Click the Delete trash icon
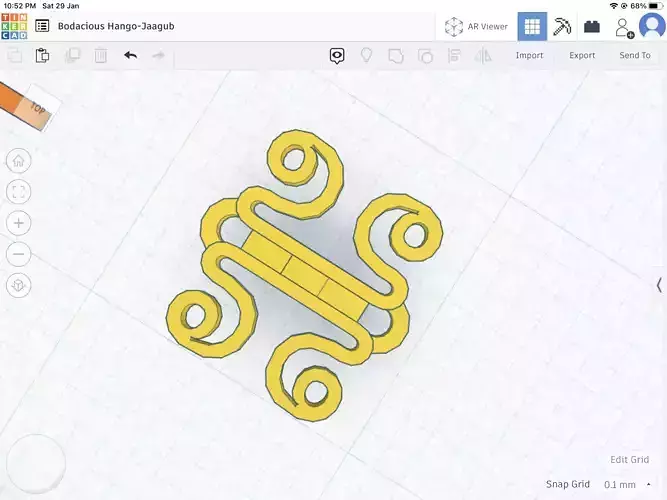The image size is (667, 500). (x=101, y=56)
